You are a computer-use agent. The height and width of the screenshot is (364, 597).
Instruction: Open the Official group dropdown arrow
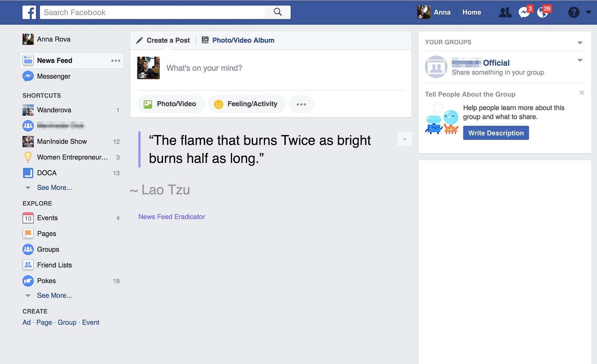580,60
